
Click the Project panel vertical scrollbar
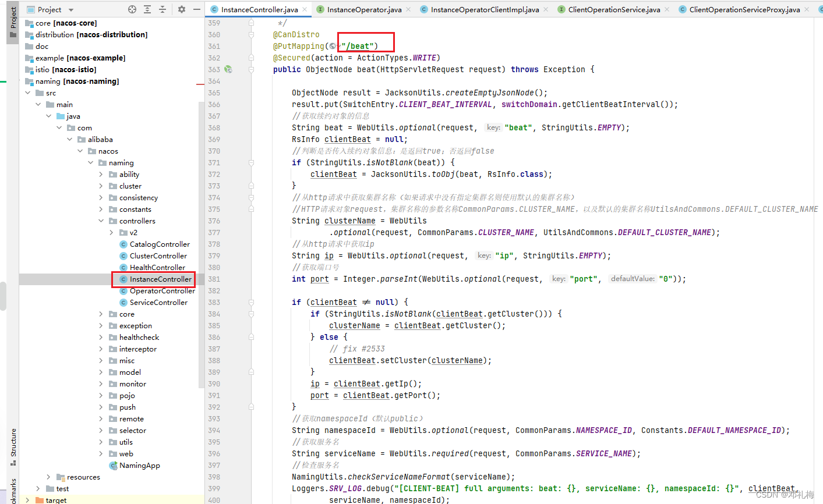(202, 244)
